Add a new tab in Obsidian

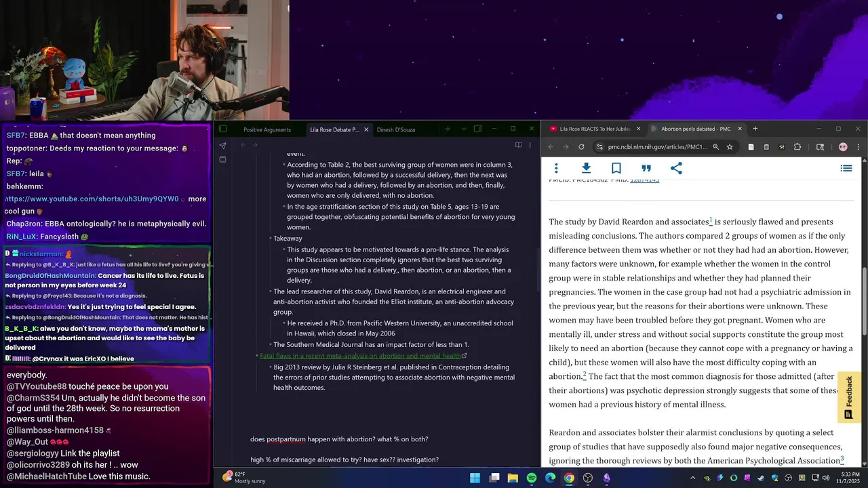448,129
